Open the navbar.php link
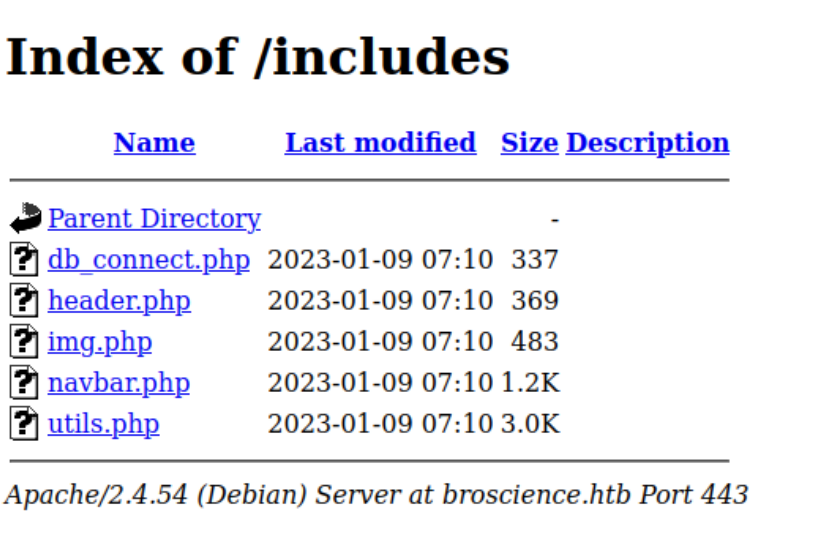Viewport: 814px width, 534px height. pyautogui.click(x=118, y=383)
